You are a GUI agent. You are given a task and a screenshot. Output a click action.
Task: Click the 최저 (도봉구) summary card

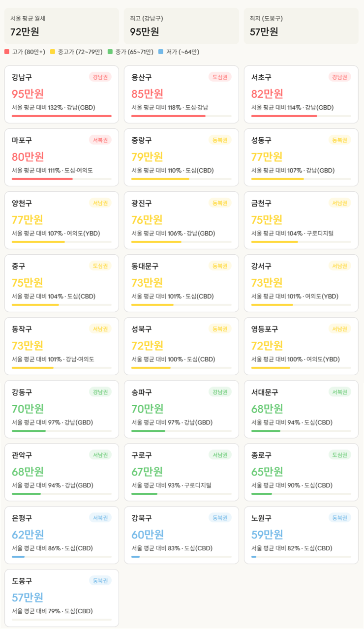point(301,26)
